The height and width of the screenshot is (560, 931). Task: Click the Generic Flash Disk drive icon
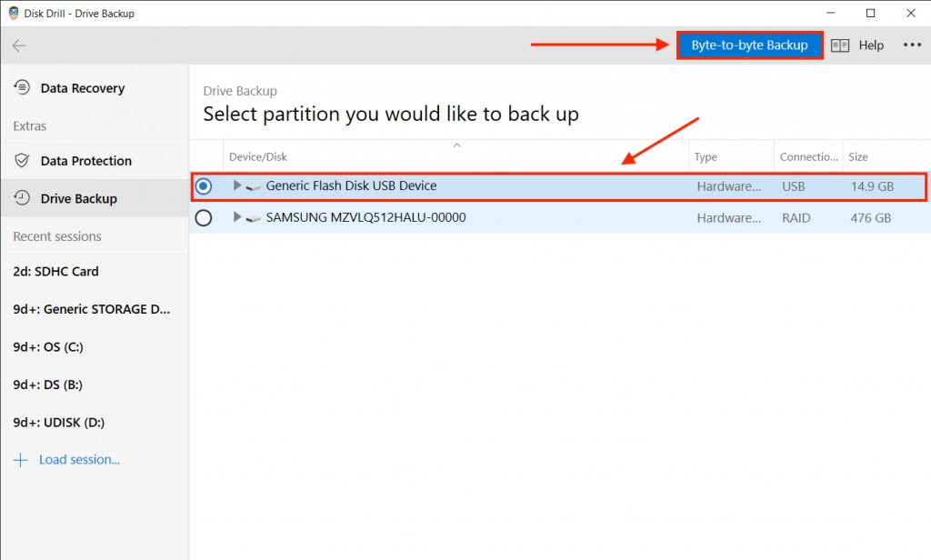pyautogui.click(x=254, y=187)
